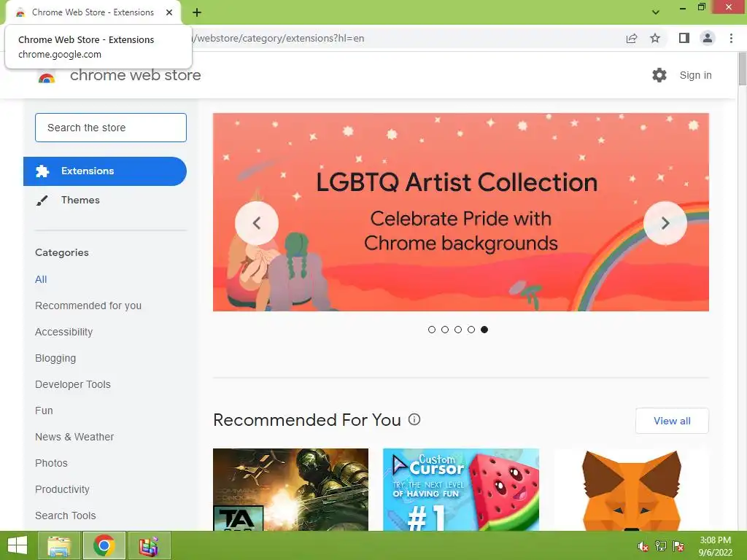This screenshot has width=747, height=560.
Task: Open a new tab with plus button
Action: point(197,12)
